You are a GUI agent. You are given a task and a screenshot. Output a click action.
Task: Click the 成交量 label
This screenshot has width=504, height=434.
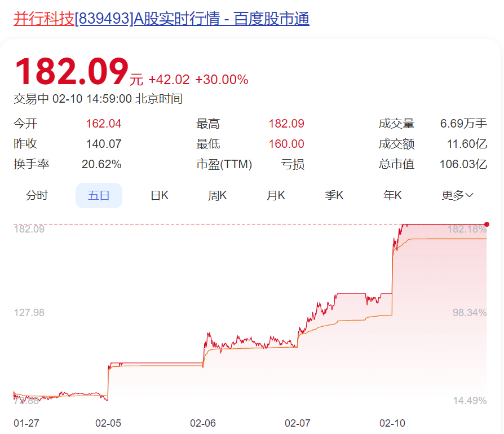pos(397,124)
